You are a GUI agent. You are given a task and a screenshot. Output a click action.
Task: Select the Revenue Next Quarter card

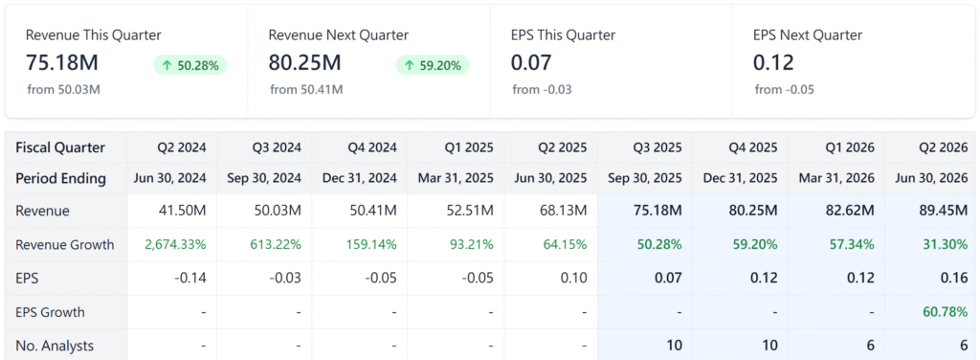tap(368, 61)
